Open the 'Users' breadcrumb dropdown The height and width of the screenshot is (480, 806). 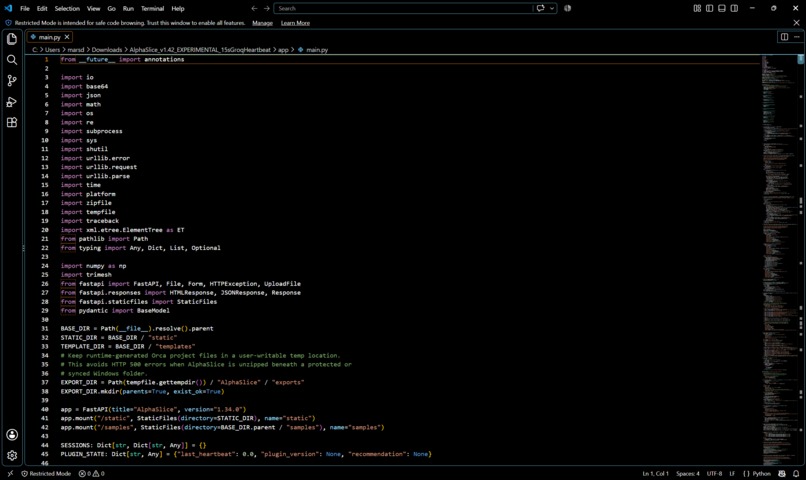[x=52, y=50]
